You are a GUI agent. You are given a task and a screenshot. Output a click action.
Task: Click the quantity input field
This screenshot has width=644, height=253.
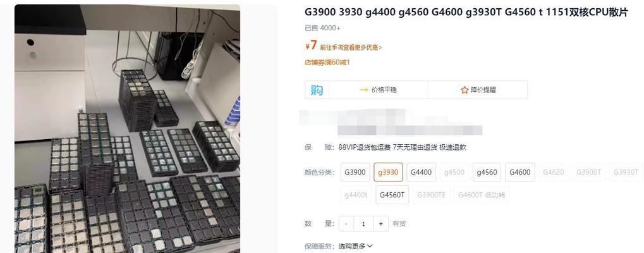364,224
